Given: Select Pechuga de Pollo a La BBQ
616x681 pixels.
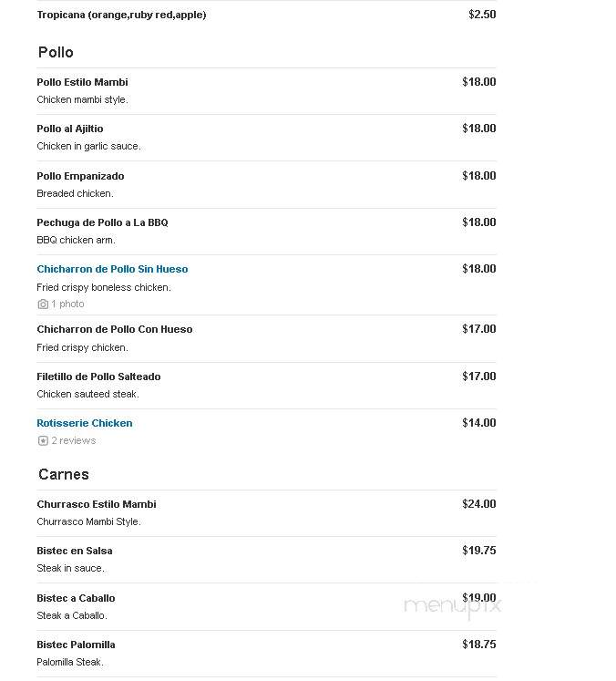Looking at the screenshot, I should [x=102, y=222].
